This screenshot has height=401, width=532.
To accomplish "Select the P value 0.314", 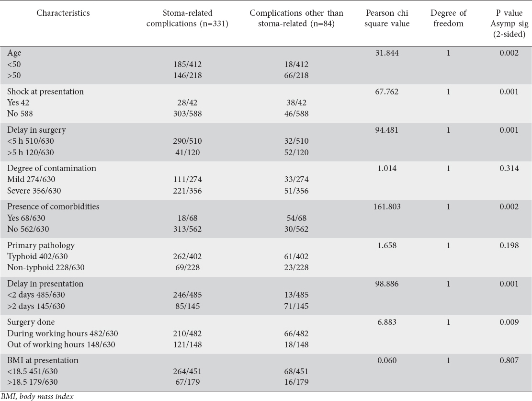I will pyautogui.click(x=509, y=168).
